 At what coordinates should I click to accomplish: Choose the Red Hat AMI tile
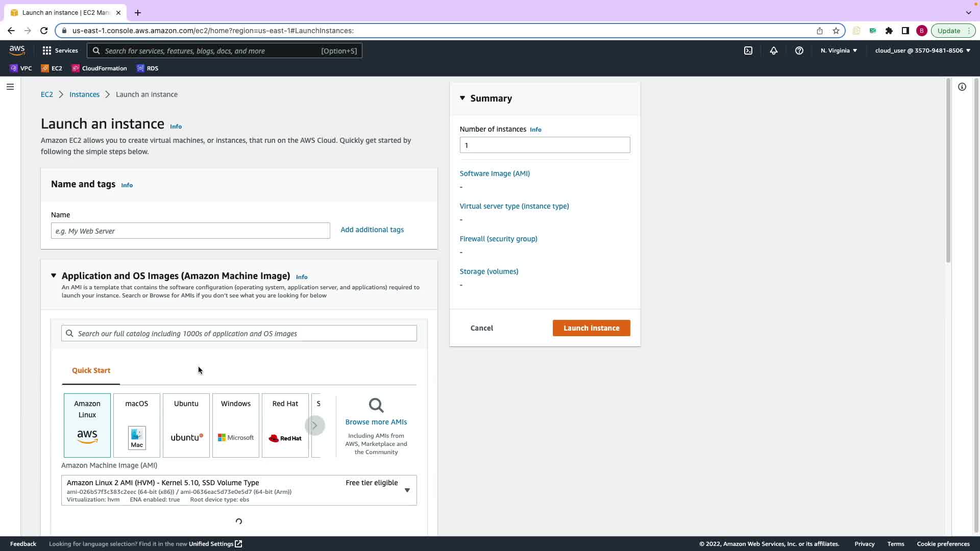pos(285,425)
